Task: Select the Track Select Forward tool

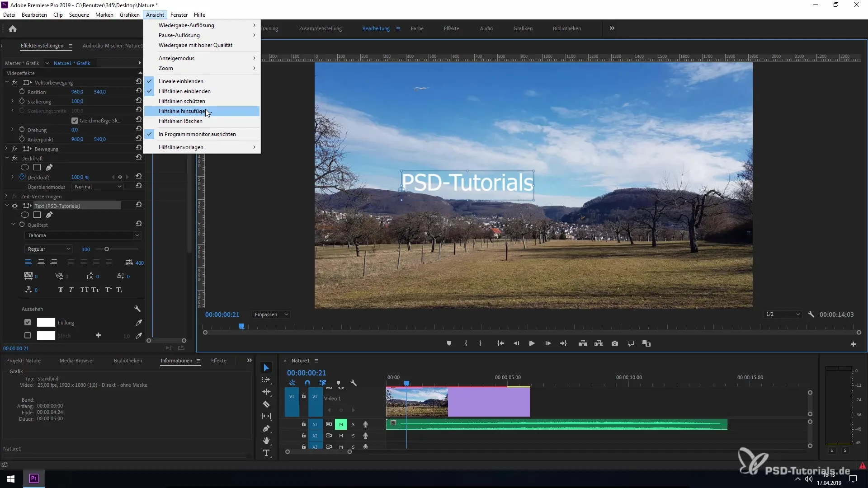Action: tap(266, 380)
